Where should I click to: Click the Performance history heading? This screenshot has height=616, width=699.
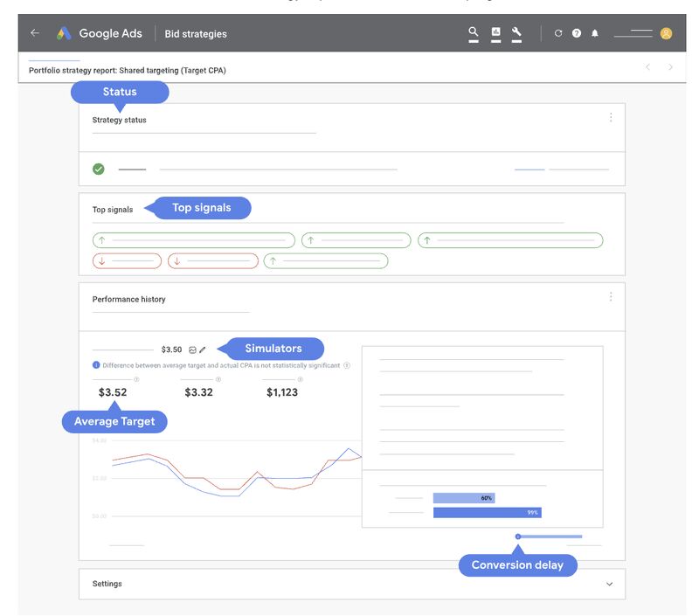click(x=128, y=299)
